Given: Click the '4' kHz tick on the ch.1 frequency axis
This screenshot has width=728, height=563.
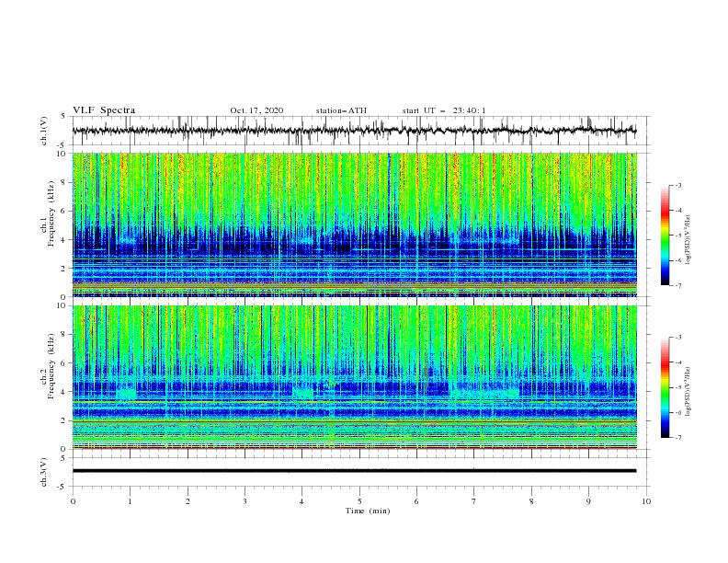Looking at the screenshot, I should [63, 240].
